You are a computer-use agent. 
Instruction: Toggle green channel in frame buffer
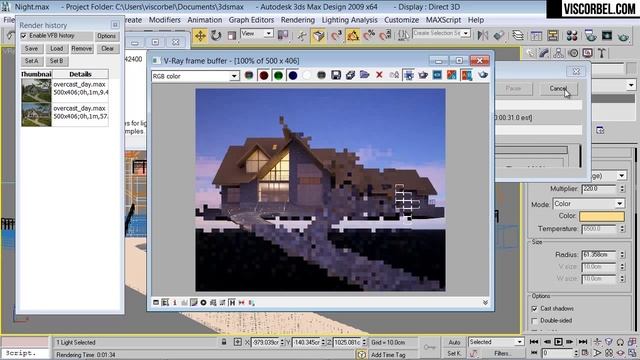(x=278, y=75)
